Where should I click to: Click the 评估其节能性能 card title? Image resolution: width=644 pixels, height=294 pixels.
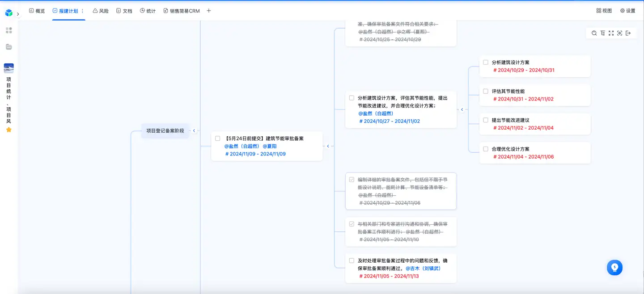[x=508, y=91]
